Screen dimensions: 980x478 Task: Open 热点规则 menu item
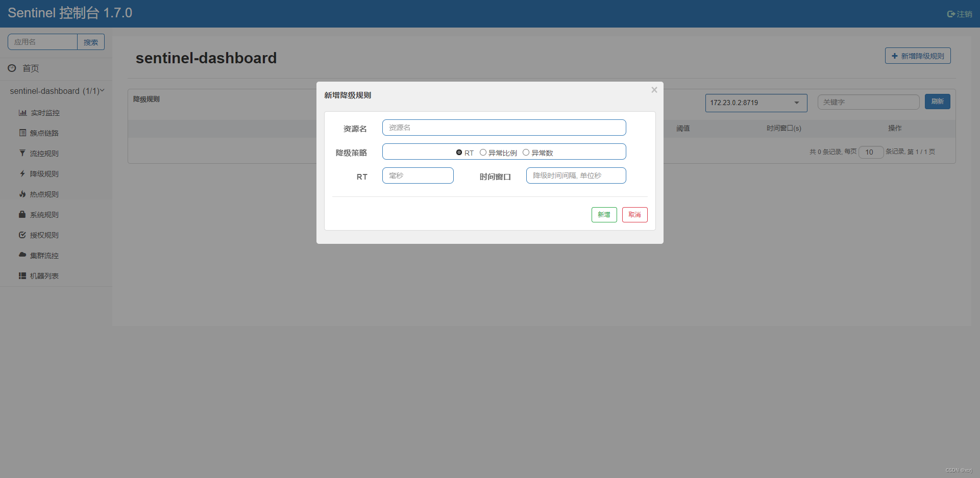point(44,194)
